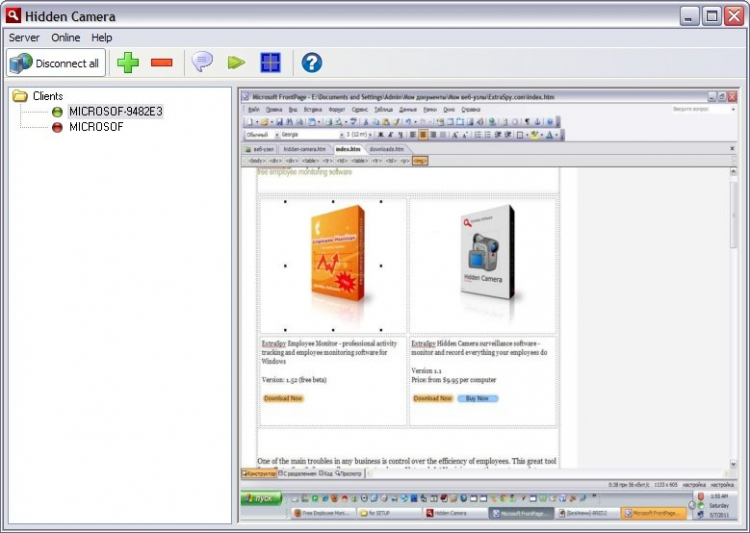Viewport: 750px width, 533px height.
Task: Click the increase font size icon
Action: (x=455, y=135)
